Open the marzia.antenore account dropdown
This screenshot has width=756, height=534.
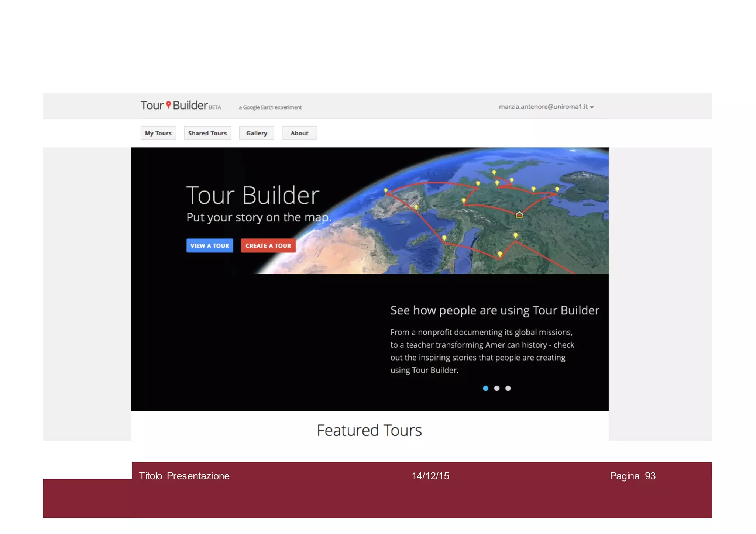pos(543,107)
